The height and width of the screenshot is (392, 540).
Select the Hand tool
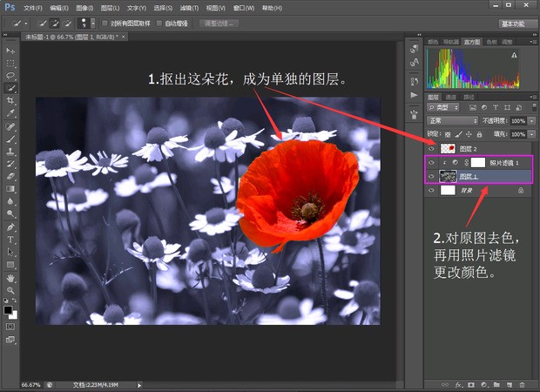point(10,277)
